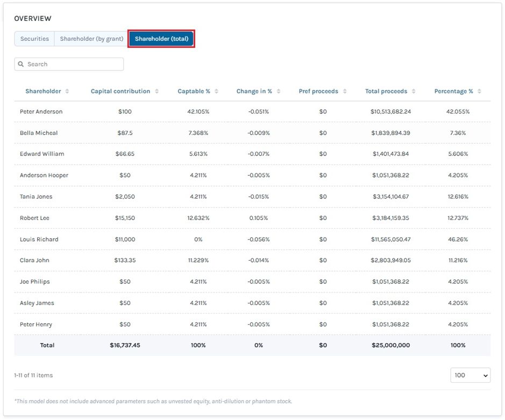Select the Shareholder (total) tab

click(161, 39)
